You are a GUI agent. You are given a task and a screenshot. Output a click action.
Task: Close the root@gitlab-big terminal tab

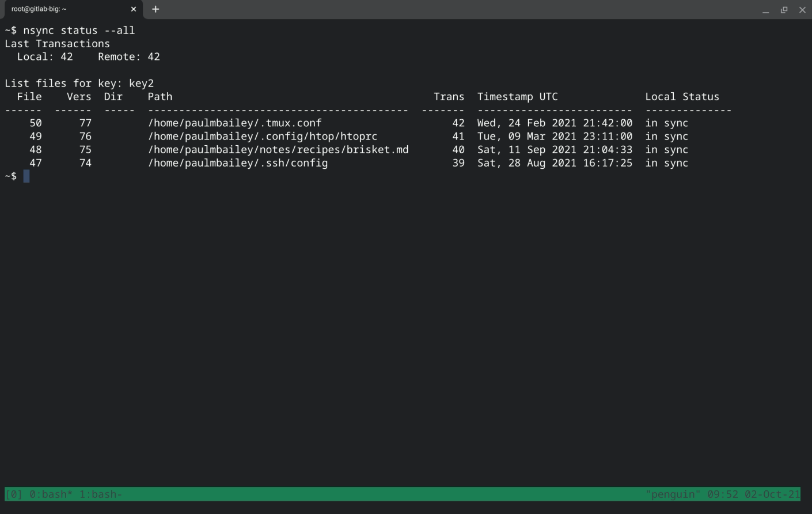pyautogui.click(x=134, y=9)
